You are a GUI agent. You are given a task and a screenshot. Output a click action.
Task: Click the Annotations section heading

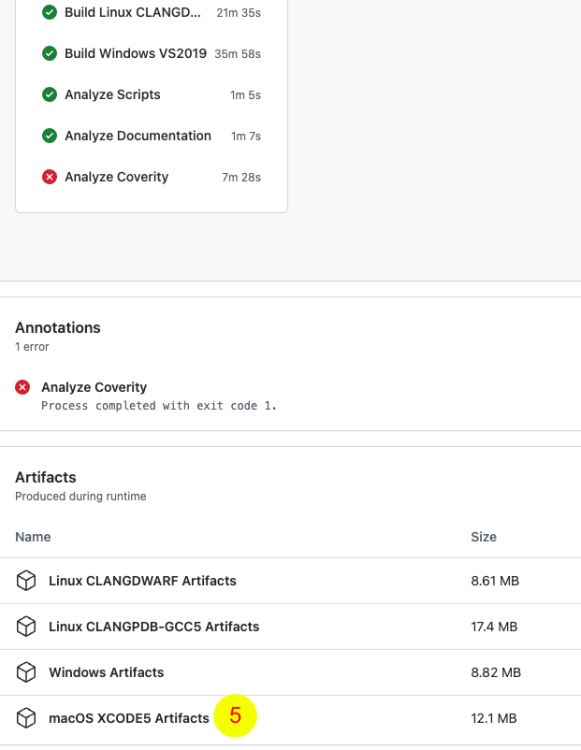[58, 328]
